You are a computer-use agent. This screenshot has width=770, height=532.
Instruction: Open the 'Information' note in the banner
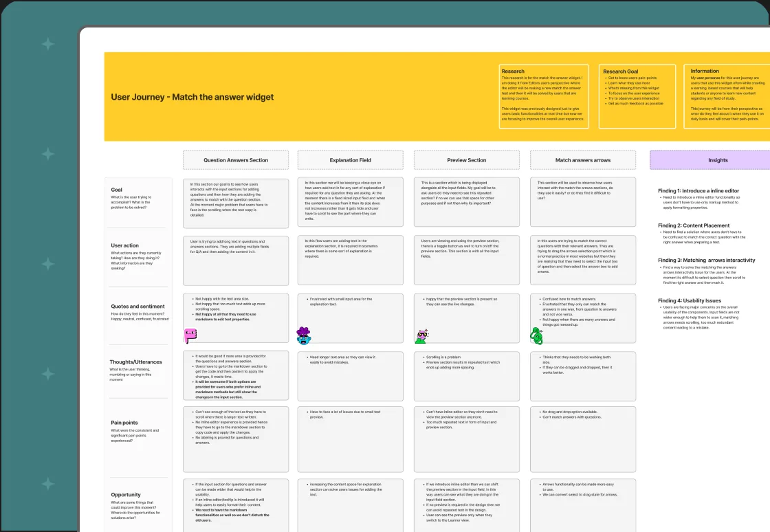point(727,96)
